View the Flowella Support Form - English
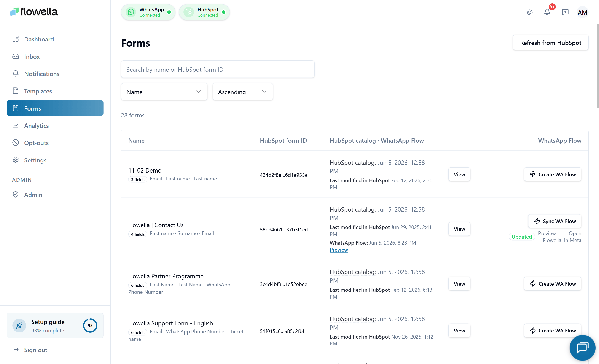Screen dimensions: 599x364 point(459,331)
